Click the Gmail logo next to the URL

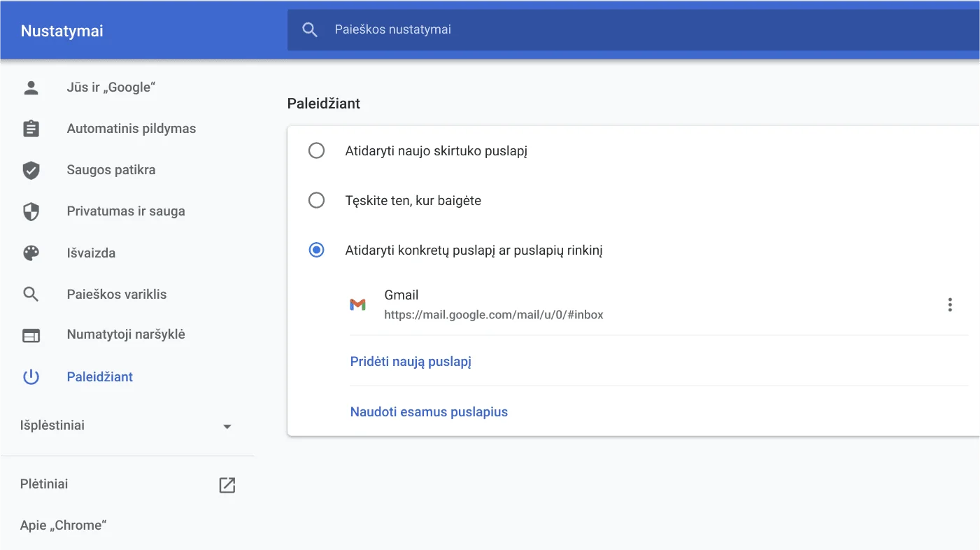pos(358,304)
